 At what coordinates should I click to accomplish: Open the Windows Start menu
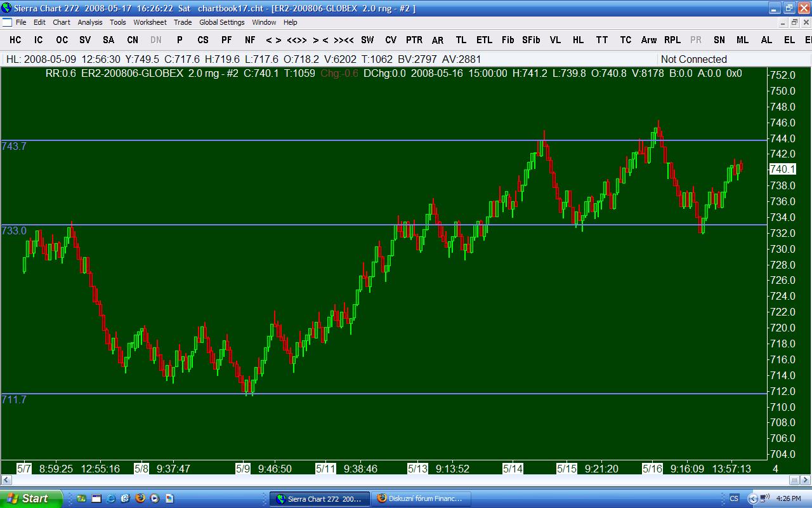(30, 498)
